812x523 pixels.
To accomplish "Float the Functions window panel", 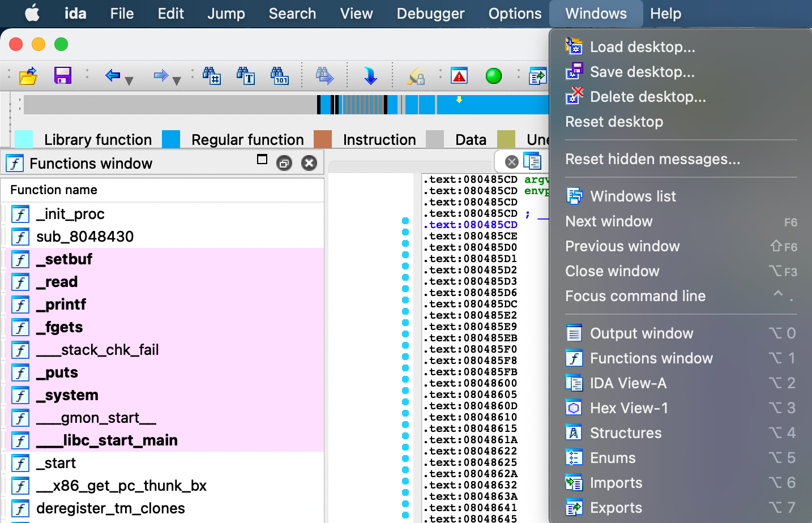I will (284, 163).
